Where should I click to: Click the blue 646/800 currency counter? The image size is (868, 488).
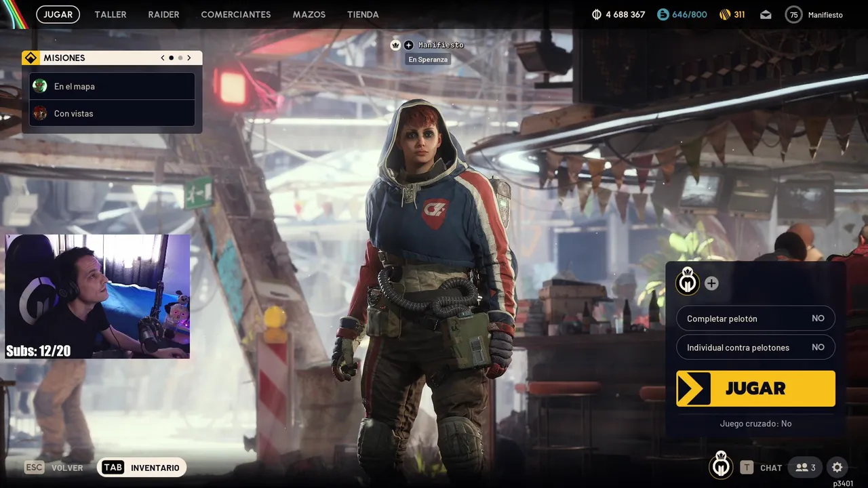tap(682, 14)
